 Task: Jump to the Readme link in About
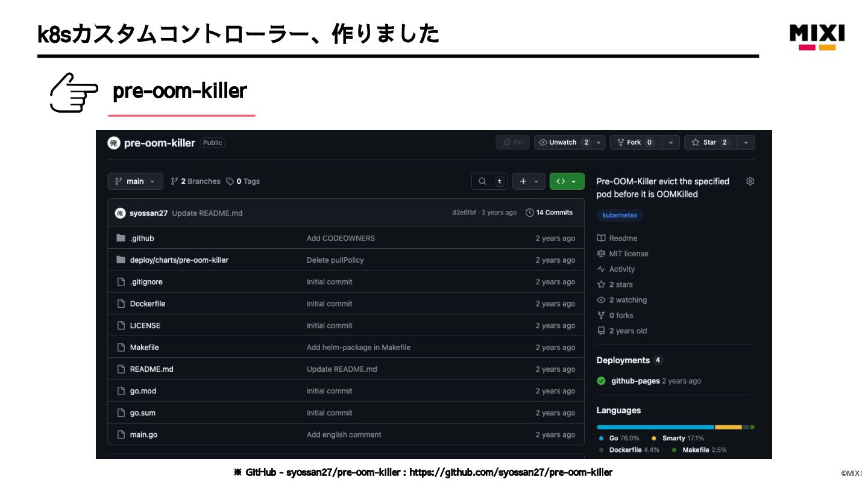coord(617,238)
